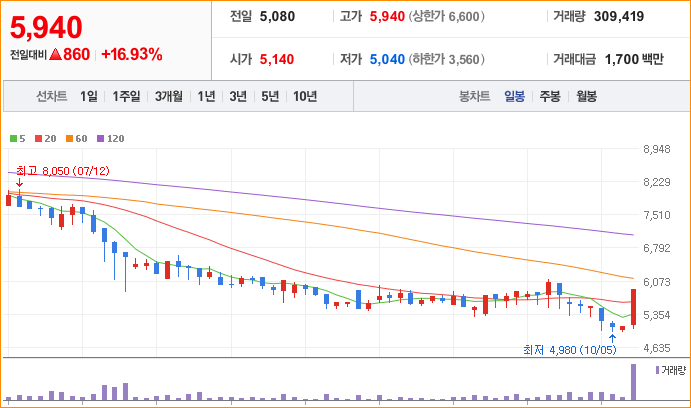
Task: Show the 3년 line chart
Action: click(x=238, y=96)
